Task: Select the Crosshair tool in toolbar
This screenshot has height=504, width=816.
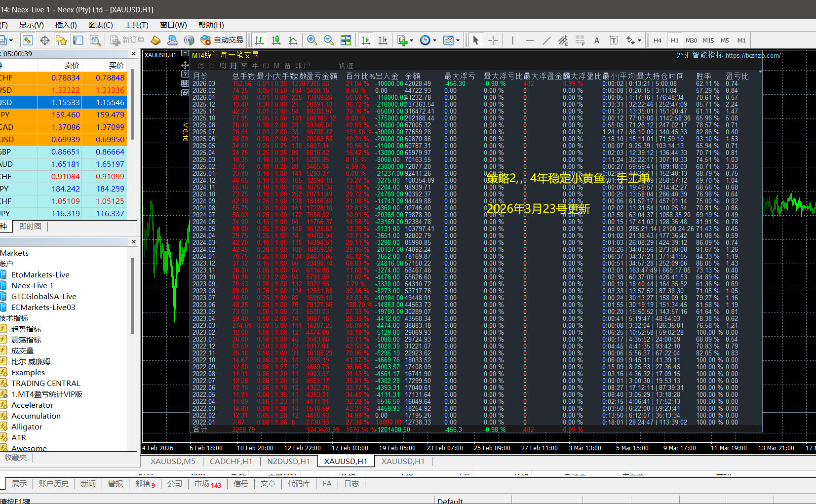Action: 493,40
